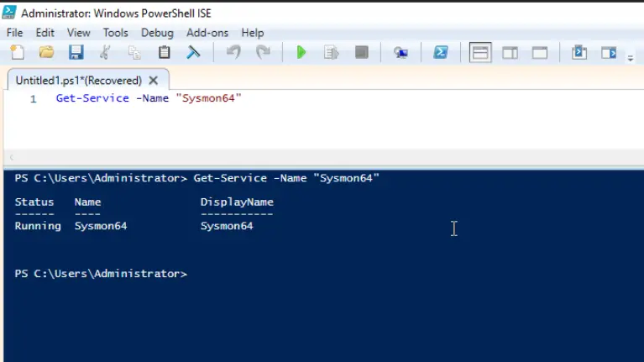Click the Redo arrow icon

tap(263, 53)
